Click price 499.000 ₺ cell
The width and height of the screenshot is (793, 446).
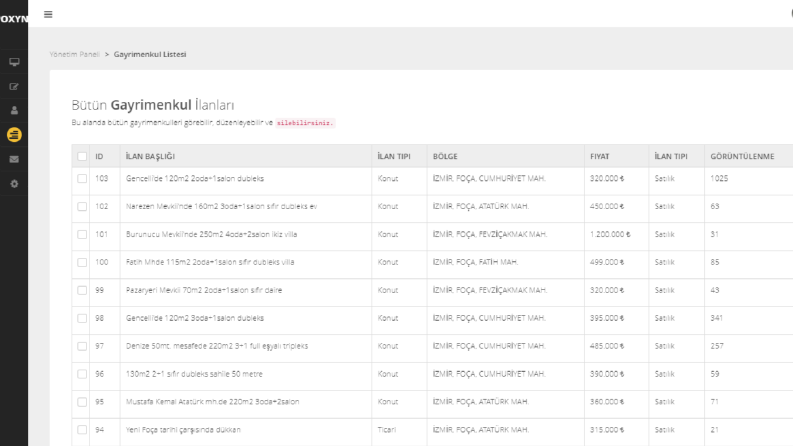(607, 262)
